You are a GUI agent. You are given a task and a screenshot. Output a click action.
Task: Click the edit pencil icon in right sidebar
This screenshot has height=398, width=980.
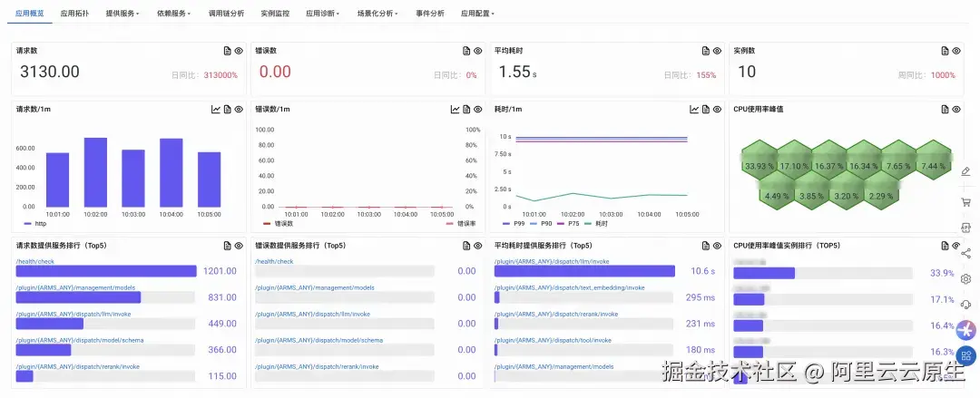click(x=965, y=172)
